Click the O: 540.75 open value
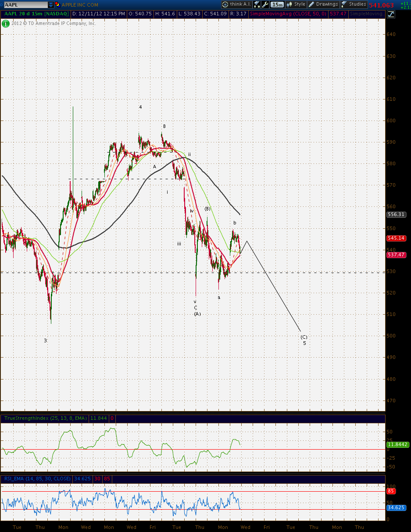Viewport: 411px width, 532px height. [x=140, y=14]
